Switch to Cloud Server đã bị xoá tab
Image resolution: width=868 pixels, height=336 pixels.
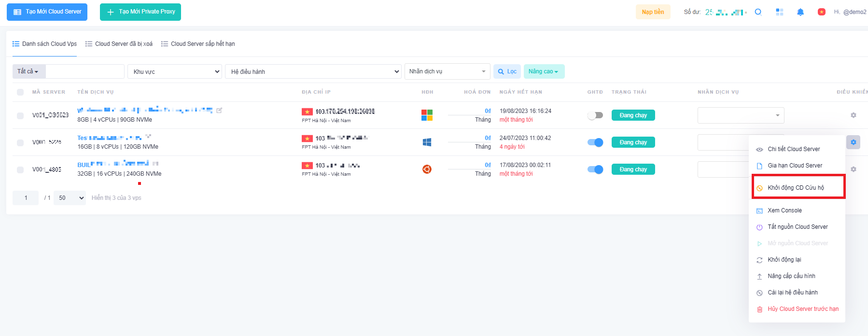[119, 44]
